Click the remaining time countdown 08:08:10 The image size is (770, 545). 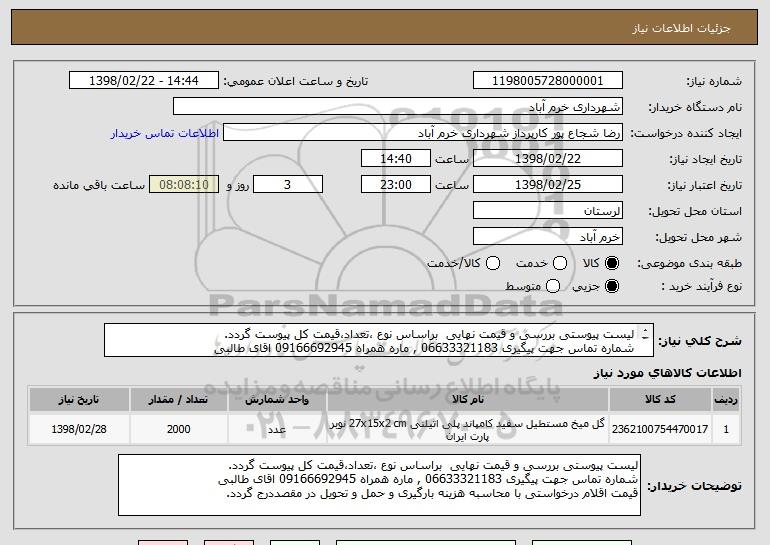point(184,185)
